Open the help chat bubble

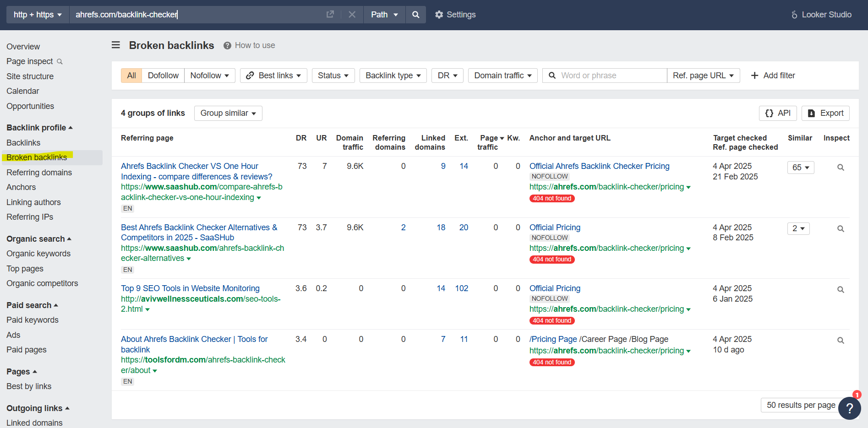[x=849, y=408]
